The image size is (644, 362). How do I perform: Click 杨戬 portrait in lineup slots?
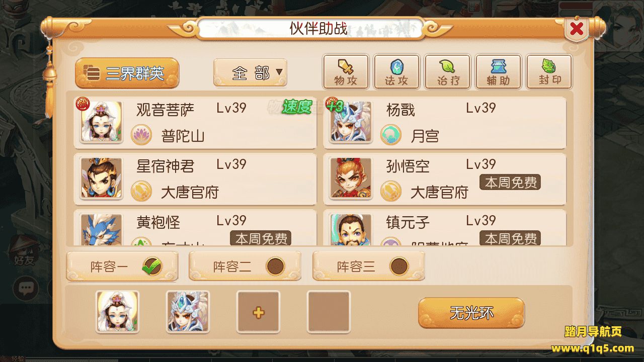click(188, 312)
